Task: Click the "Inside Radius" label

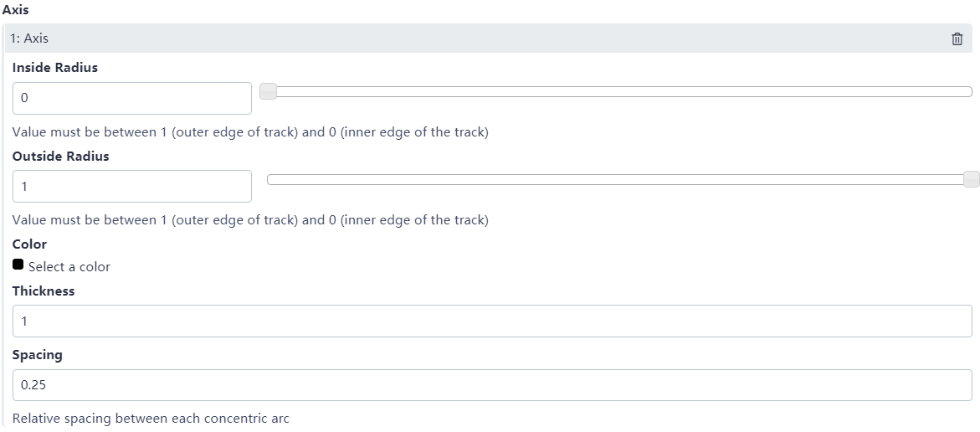Action: click(x=55, y=68)
